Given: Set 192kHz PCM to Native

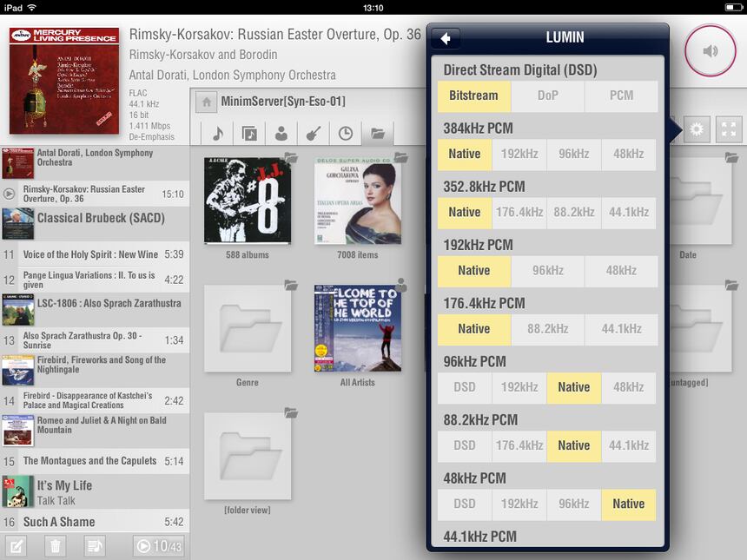Looking at the screenshot, I should click(474, 271).
